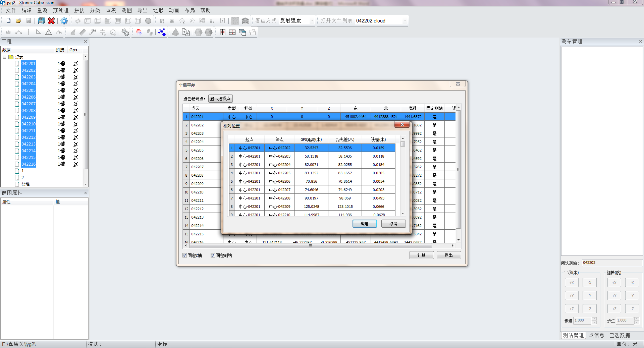
Task: Click the new file icon in toolbar
Action: tap(8, 21)
